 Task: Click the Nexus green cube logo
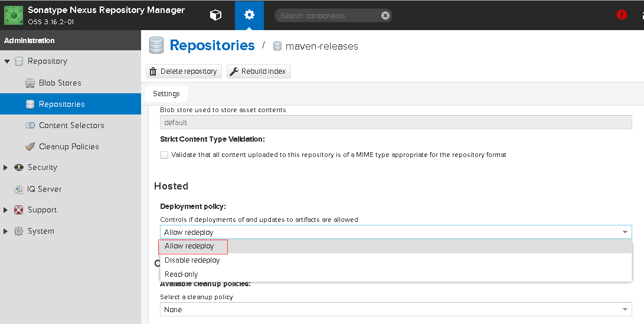(14, 15)
